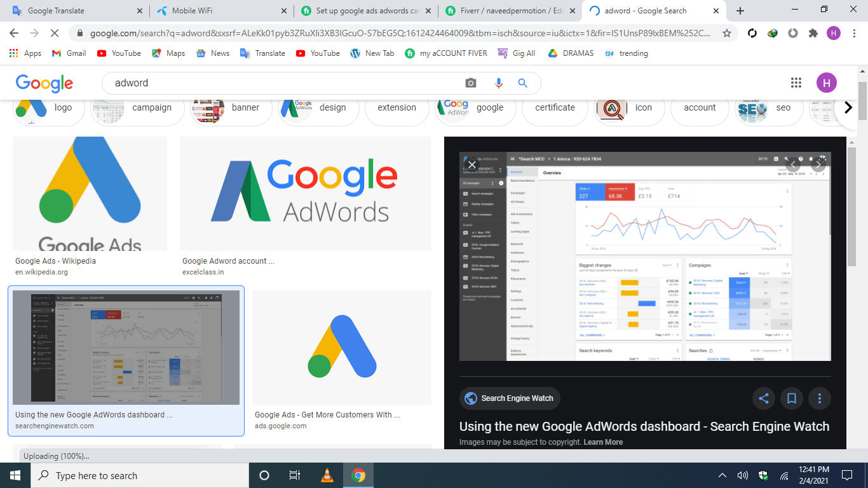Click the excelclass.in source text
Viewport: 868px width, 488px height.
(x=203, y=272)
